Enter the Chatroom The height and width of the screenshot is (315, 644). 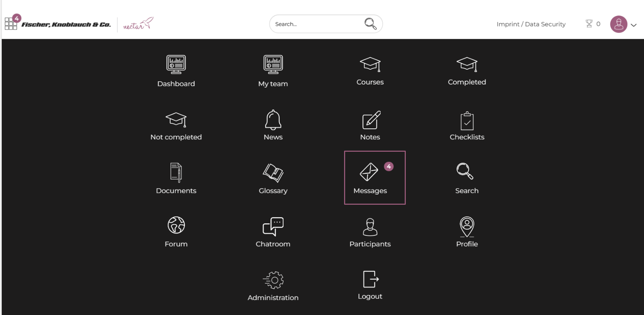(x=273, y=226)
